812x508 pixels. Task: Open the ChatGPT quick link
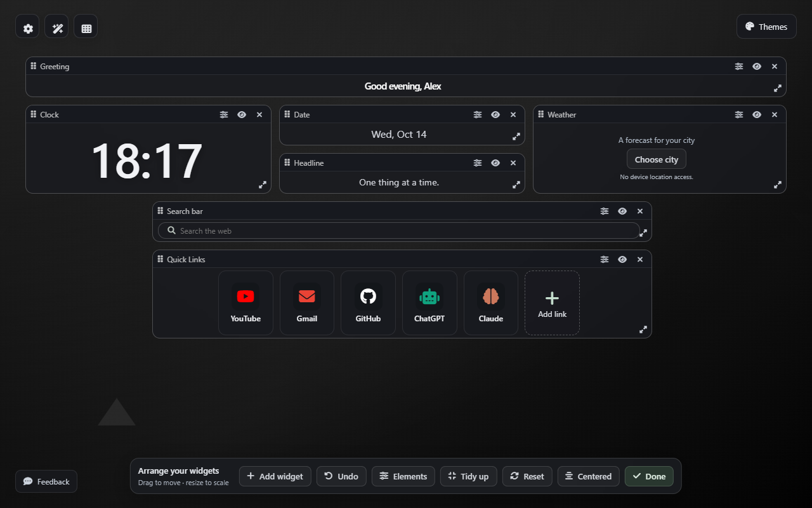click(429, 303)
